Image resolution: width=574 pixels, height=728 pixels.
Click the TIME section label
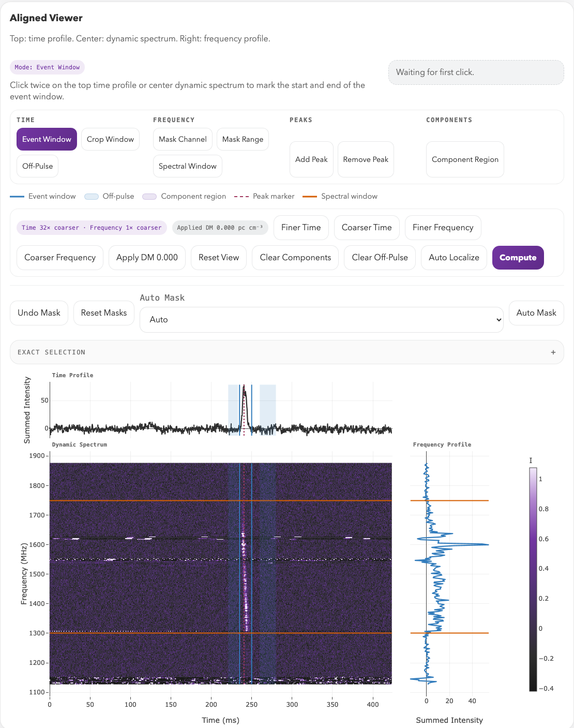pos(25,120)
